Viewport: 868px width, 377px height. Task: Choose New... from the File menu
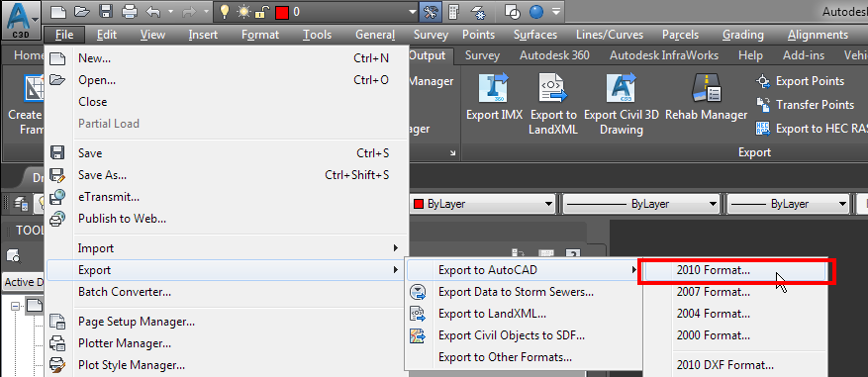227,58
